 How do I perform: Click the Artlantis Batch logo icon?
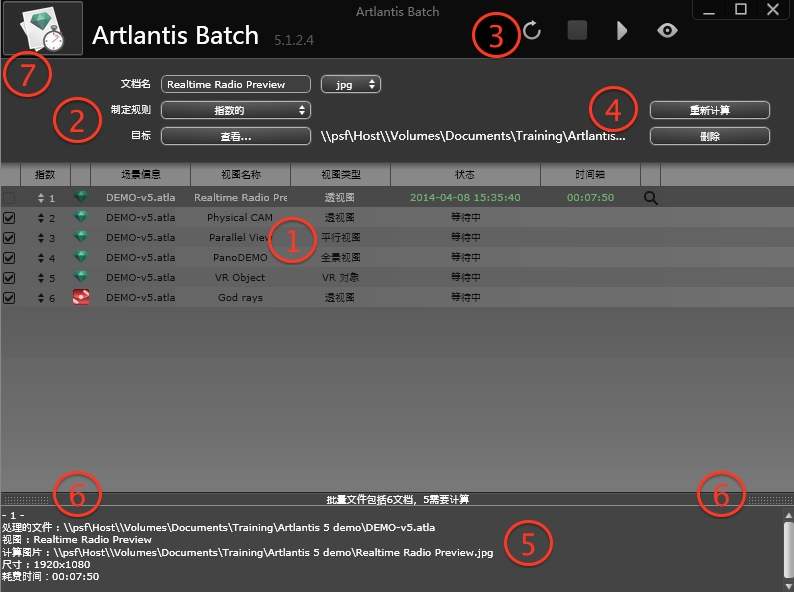(x=43, y=28)
